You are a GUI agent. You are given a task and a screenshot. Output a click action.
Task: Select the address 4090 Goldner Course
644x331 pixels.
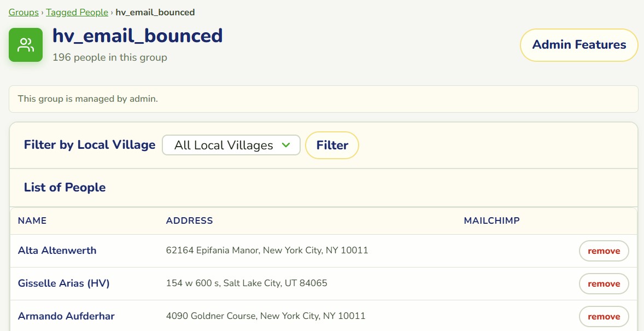(266, 316)
